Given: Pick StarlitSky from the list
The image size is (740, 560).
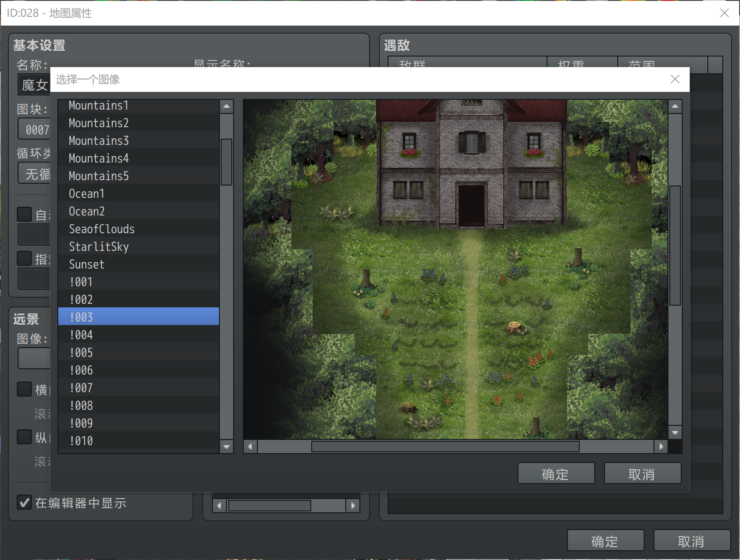Looking at the screenshot, I should click(139, 246).
